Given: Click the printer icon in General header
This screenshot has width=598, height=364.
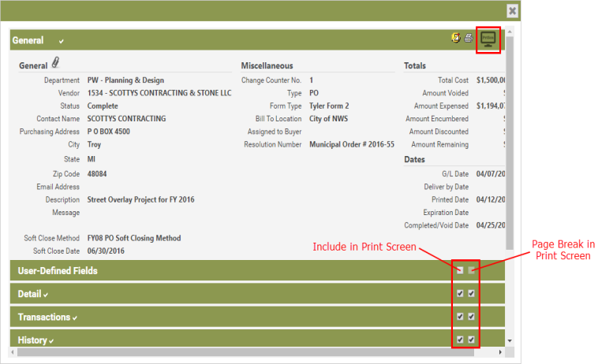Looking at the screenshot, I should point(469,38).
